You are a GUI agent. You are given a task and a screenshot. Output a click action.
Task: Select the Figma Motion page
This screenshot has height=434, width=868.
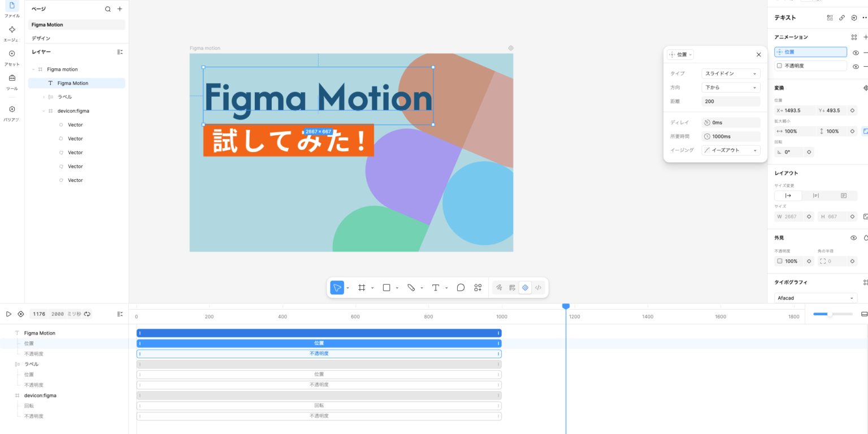[x=77, y=25]
